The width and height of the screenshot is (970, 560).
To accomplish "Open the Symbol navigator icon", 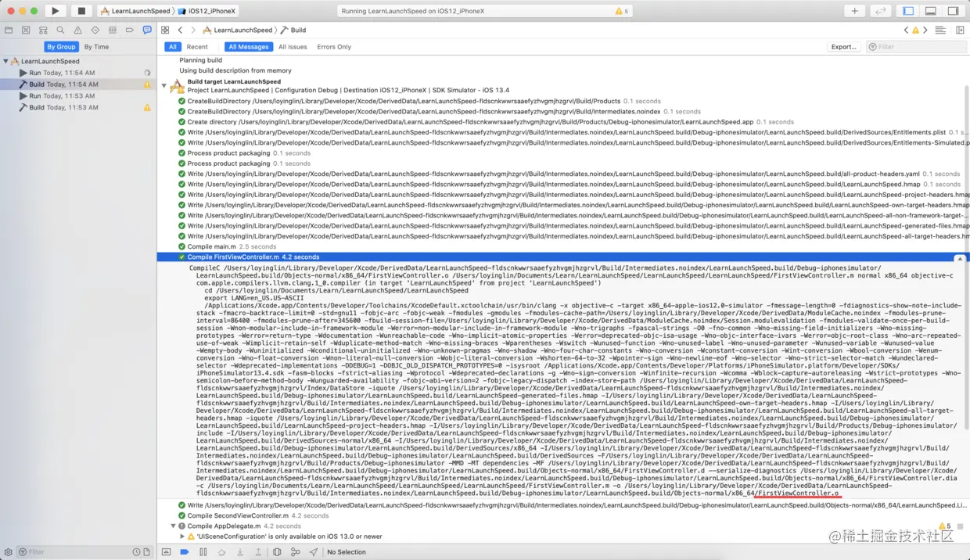I will tap(43, 30).
